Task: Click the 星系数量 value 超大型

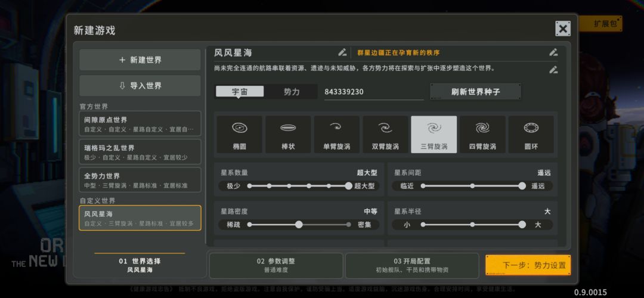Action: pos(367,173)
